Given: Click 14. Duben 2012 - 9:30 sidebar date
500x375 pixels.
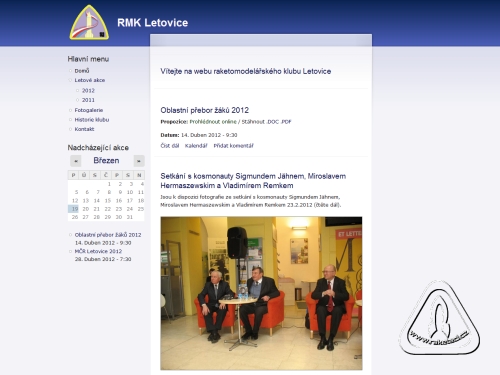Looking at the screenshot, I should coord(103,243).
